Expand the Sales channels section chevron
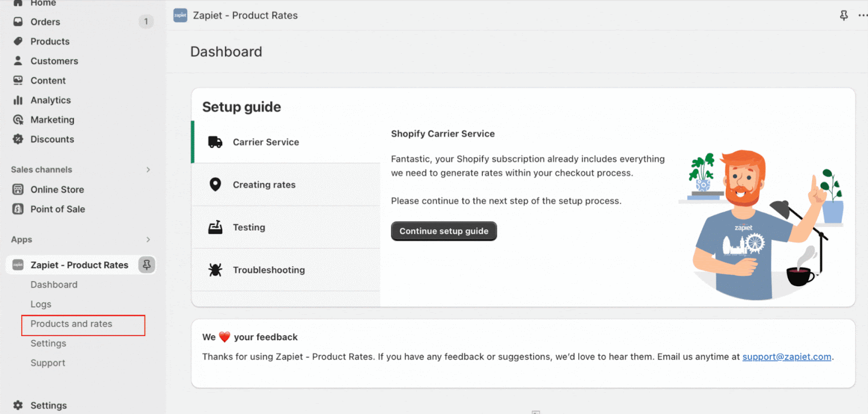This screenshot has width=868, height=414. point(148,170)
